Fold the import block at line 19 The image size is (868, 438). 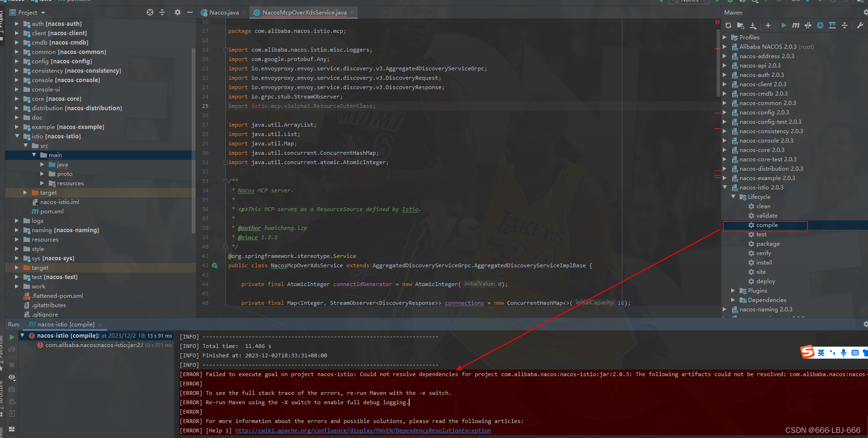(225, 50)
